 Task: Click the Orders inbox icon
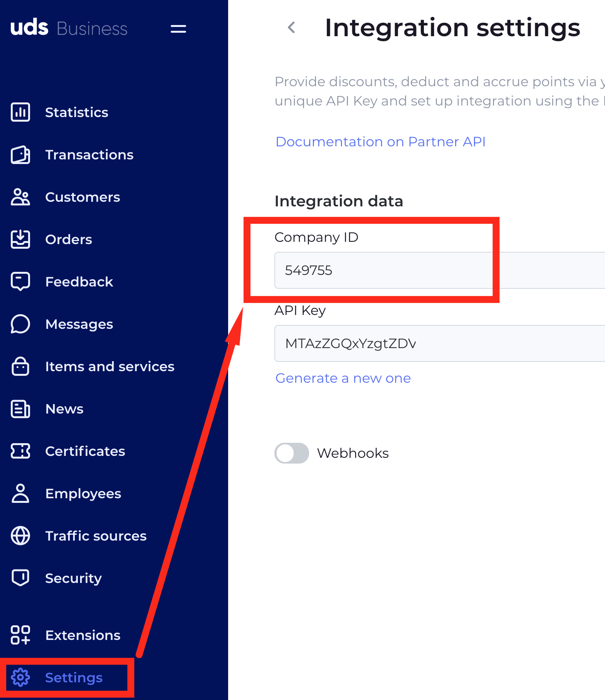[x=20, y=239]
